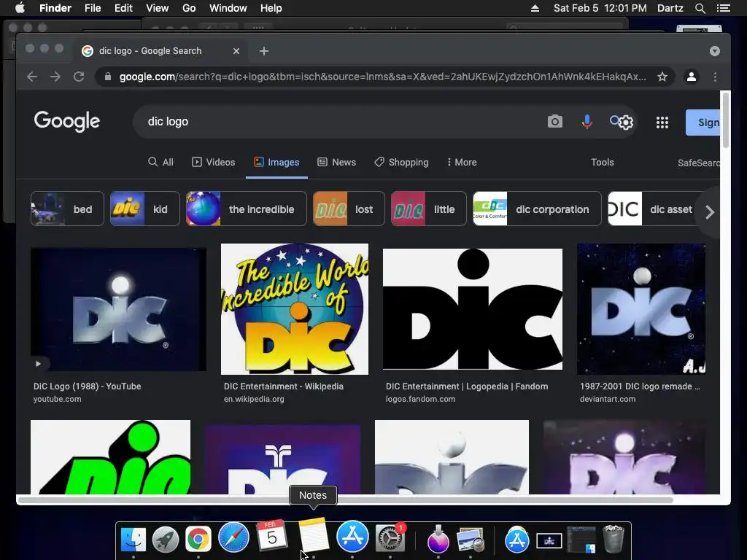Search by image camera icon
The image size is (747, 560).
(x=554, y=122)
